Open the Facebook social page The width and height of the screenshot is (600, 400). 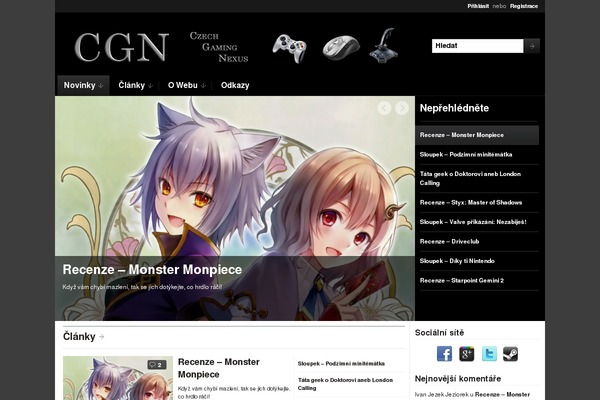pyautogui.click(x=444, y=354)
